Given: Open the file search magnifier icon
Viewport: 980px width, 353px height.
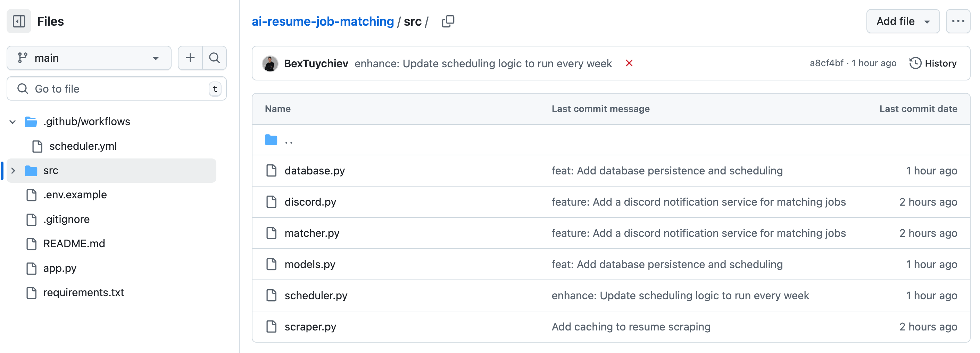Looking at the screenshot, I should coord(215,58).
